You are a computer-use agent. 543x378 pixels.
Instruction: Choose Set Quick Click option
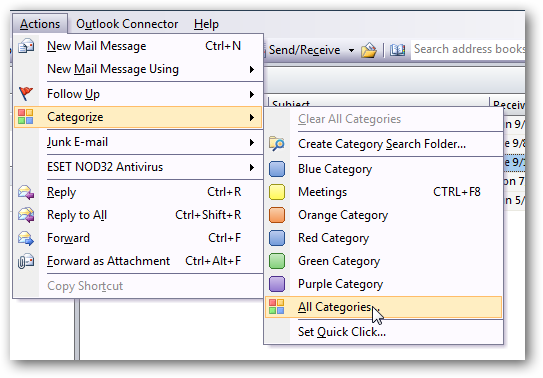(383, 332)
